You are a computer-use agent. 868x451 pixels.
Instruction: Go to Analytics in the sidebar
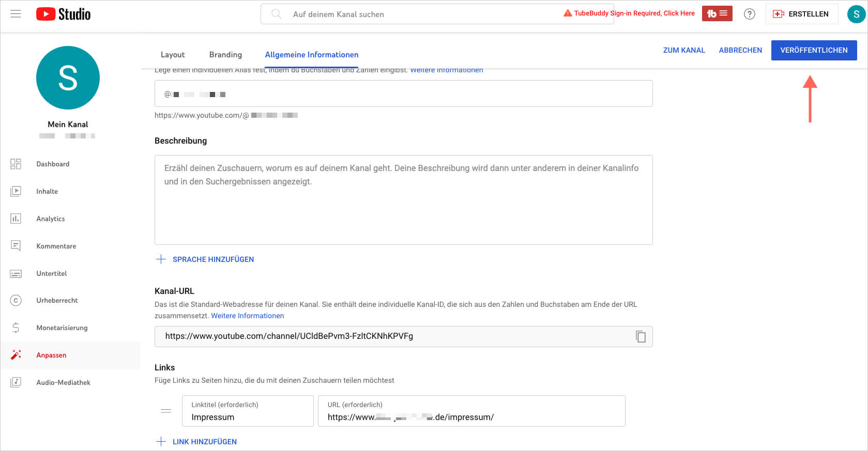(51, 219)
